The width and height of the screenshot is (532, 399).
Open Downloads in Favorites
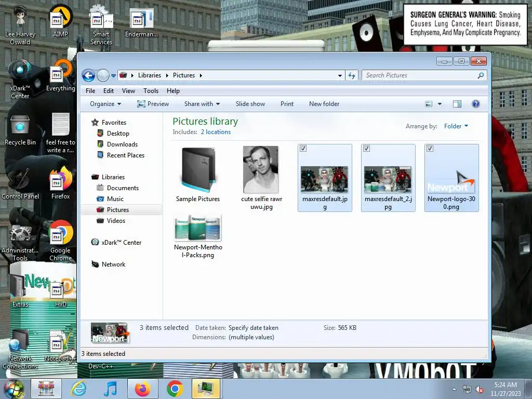pos(122,144)
